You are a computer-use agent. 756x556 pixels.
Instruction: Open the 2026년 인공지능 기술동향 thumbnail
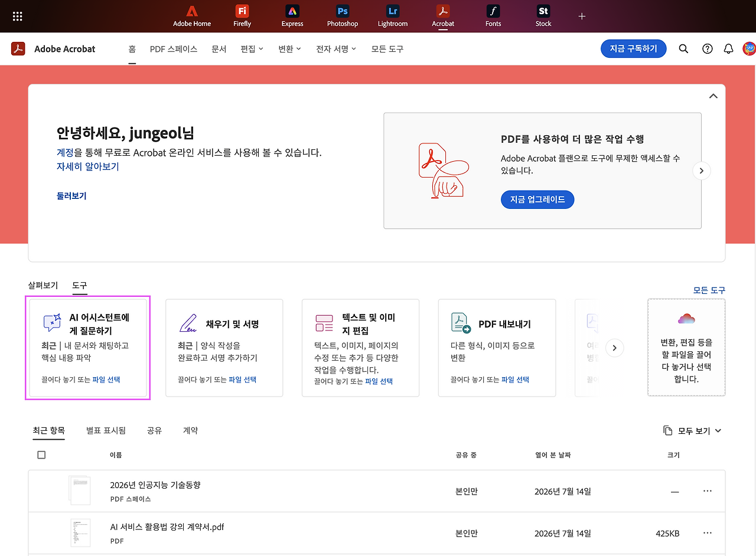click(x=79, y=491)
